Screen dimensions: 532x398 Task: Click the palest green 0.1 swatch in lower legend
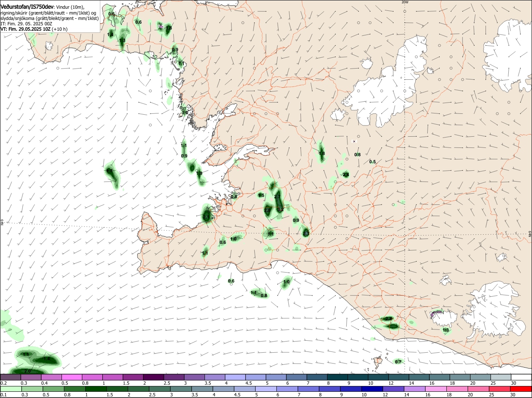[x=10, y=389]
